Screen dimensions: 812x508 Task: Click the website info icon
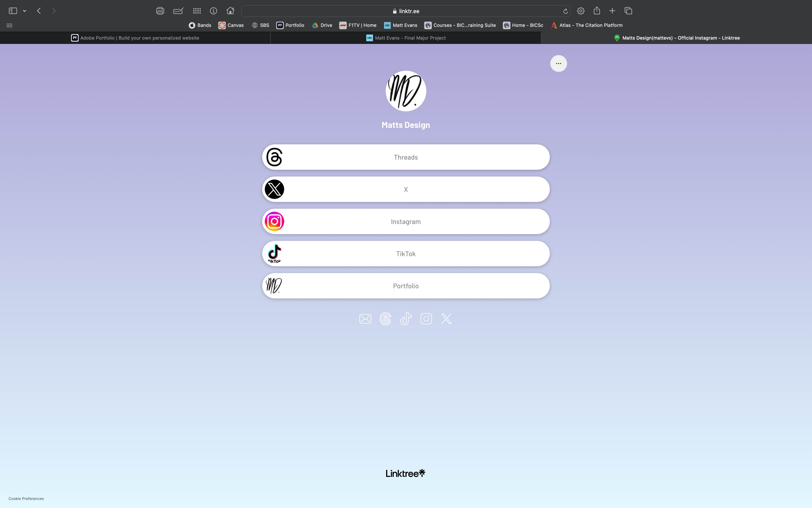(x=213, y=11)
